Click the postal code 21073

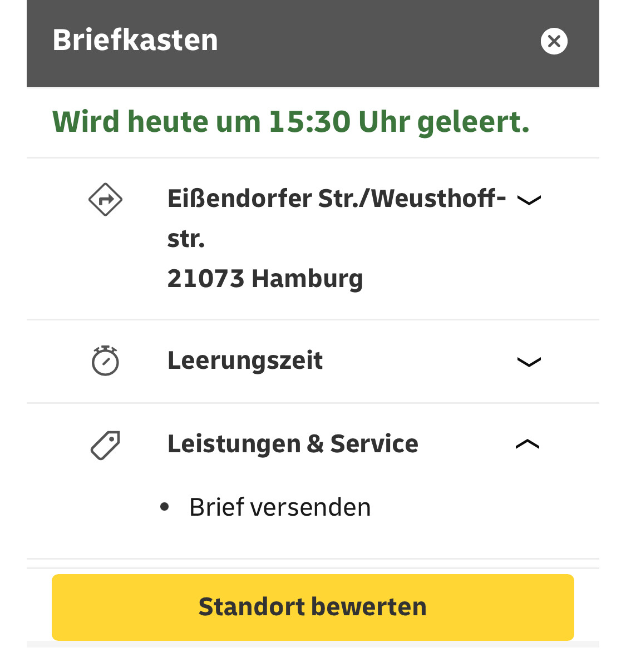click(x=205, y=278)
